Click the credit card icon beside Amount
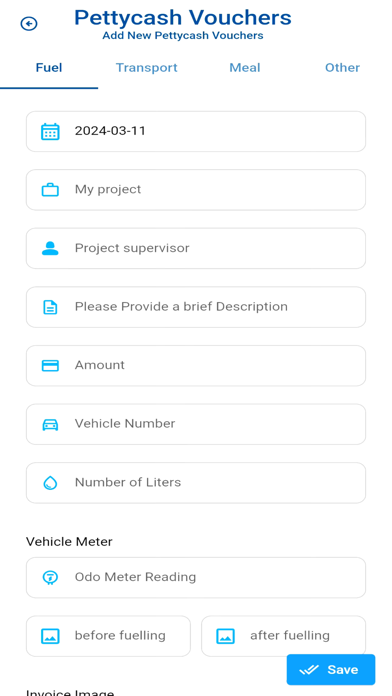392x696 pixels. (50, 365)
